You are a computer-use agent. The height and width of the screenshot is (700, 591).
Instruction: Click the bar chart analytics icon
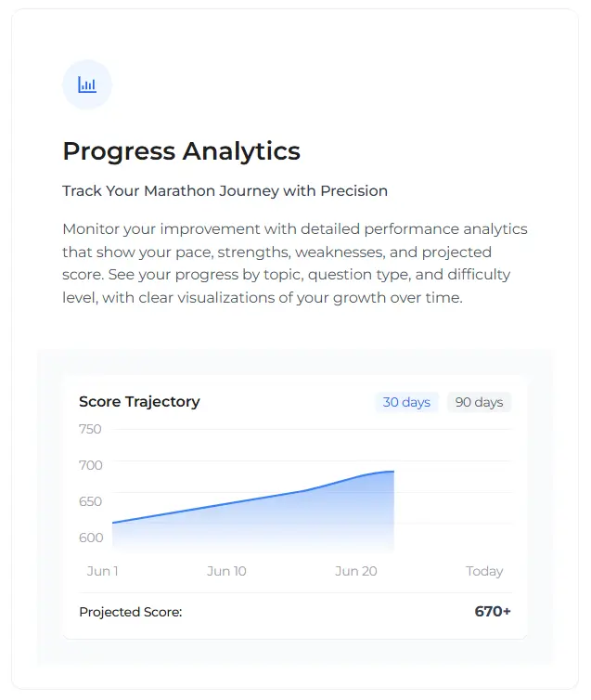tap(87, 84)
